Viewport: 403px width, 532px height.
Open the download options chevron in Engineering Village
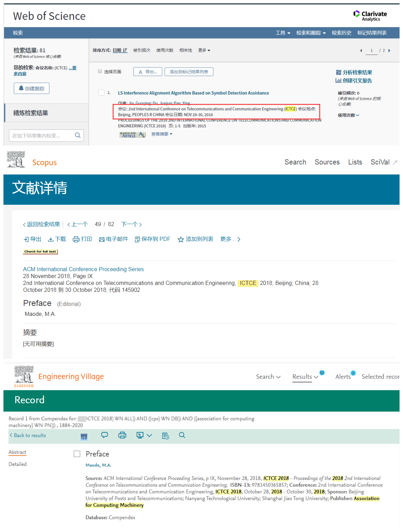(149, 435)
